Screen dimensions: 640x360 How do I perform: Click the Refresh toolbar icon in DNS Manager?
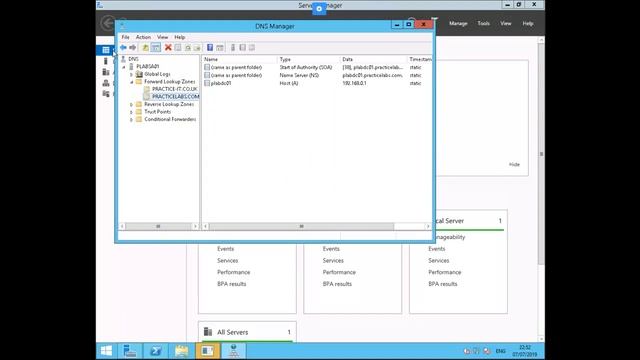click(x=188, y=48)
